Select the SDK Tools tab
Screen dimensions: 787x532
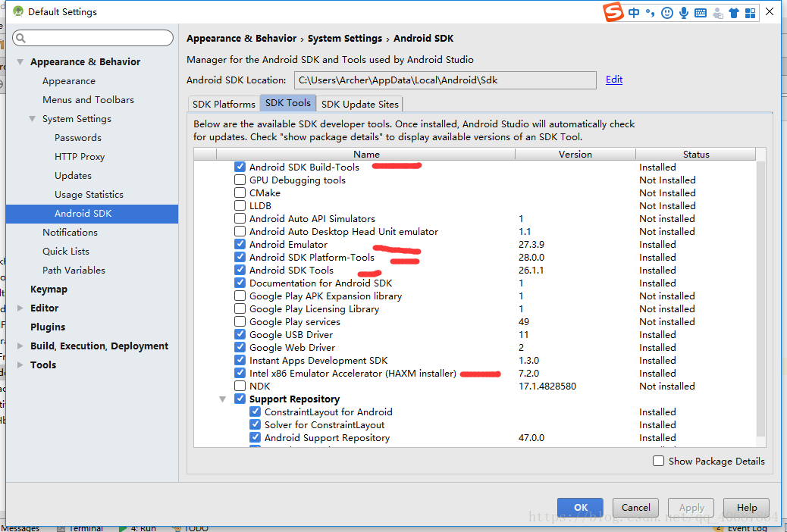coord(287,103)
